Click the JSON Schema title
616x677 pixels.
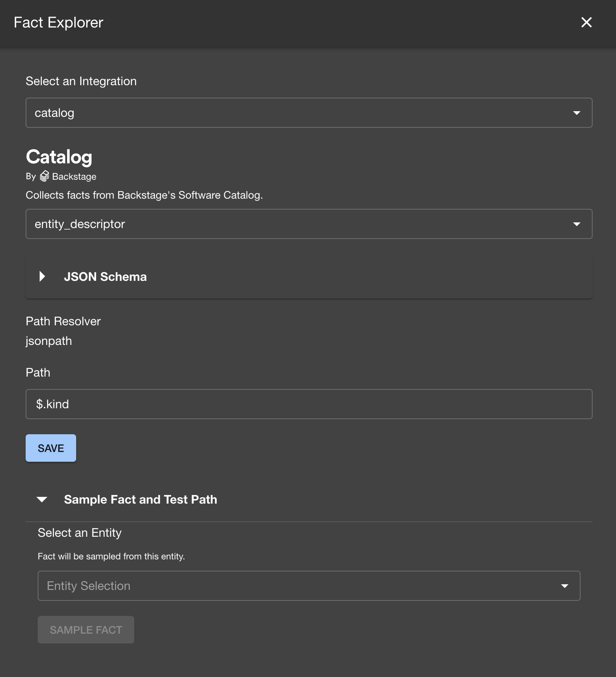[x=105, y=277]
